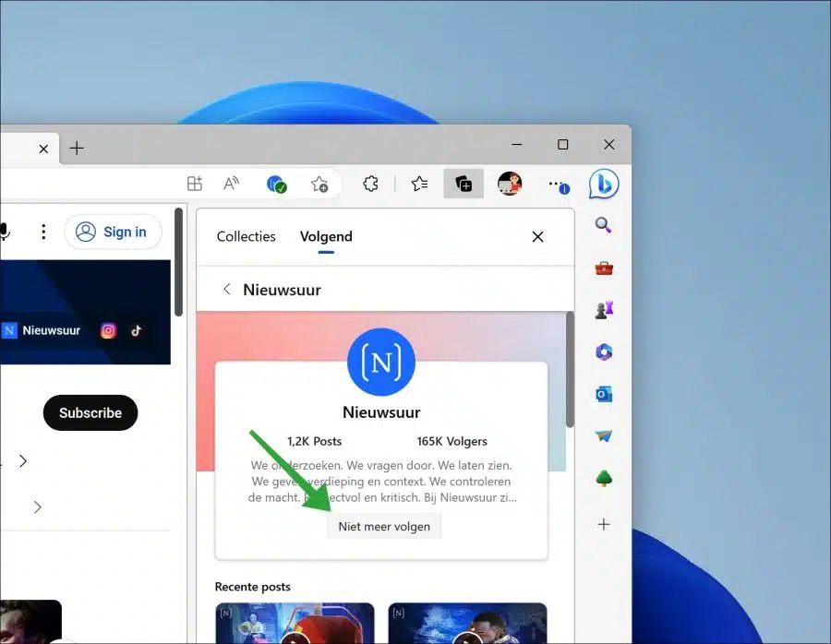Open the split screen toolbar icon
The height and width of the screenshot is (644, 831).
[195, 184]
